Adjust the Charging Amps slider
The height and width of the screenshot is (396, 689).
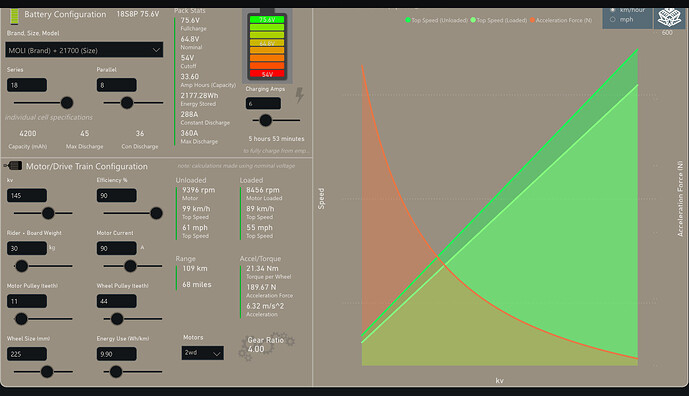coord(265,120)
